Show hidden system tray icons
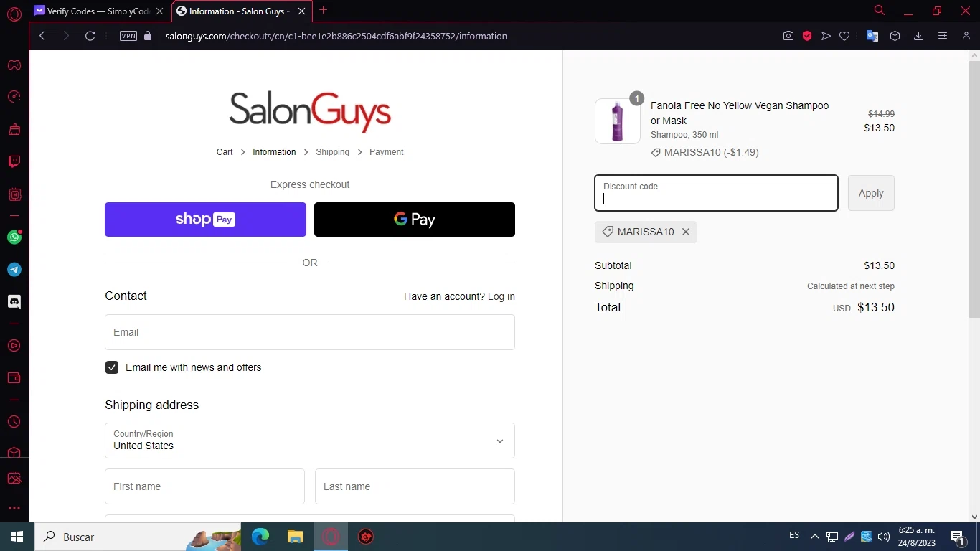This screenshot has height=551, width=980. click(815, 537)
